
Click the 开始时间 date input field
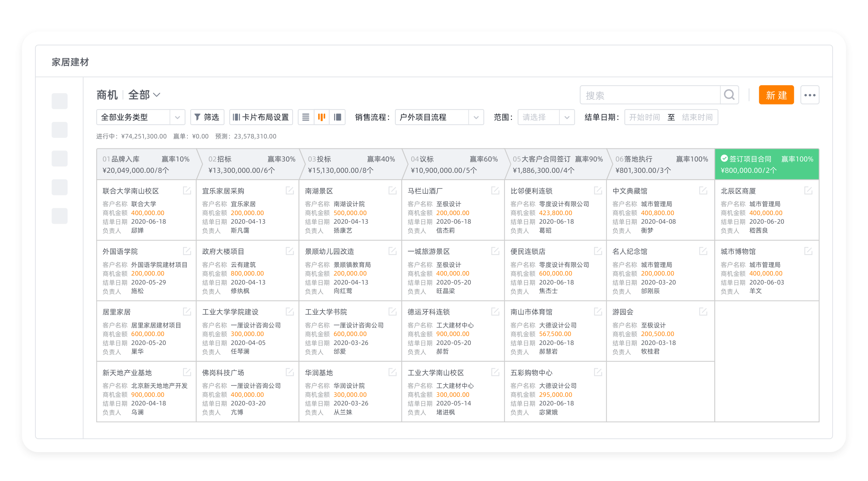click(x=644, y=117)
